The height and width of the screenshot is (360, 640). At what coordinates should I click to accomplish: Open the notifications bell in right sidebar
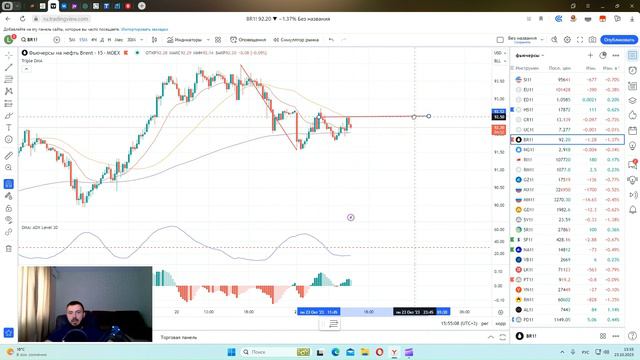(x=633, y=210)
